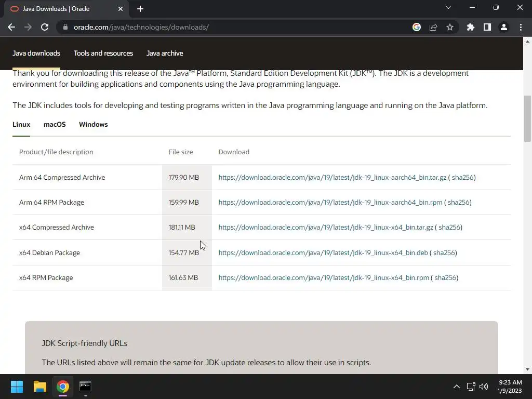View site info via the padlock icon
The width and height of the screenshot is (532, 399).
click(x=65, y=27)
